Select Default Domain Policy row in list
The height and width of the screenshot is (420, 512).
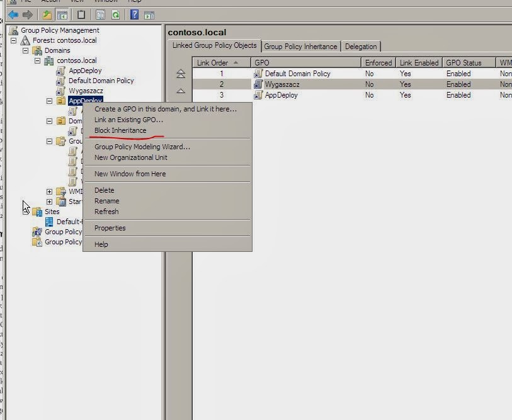pyautogui.click(x=352, y=74)
